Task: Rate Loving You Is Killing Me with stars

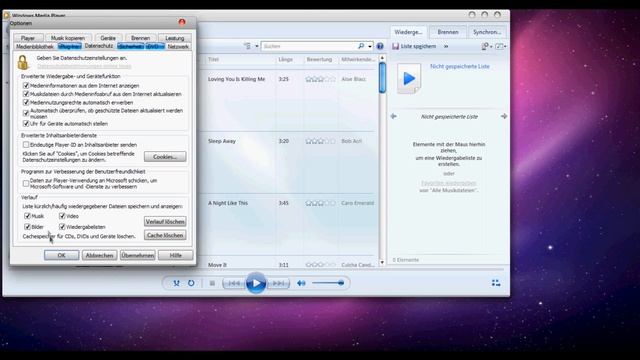Action: [320, 79]
